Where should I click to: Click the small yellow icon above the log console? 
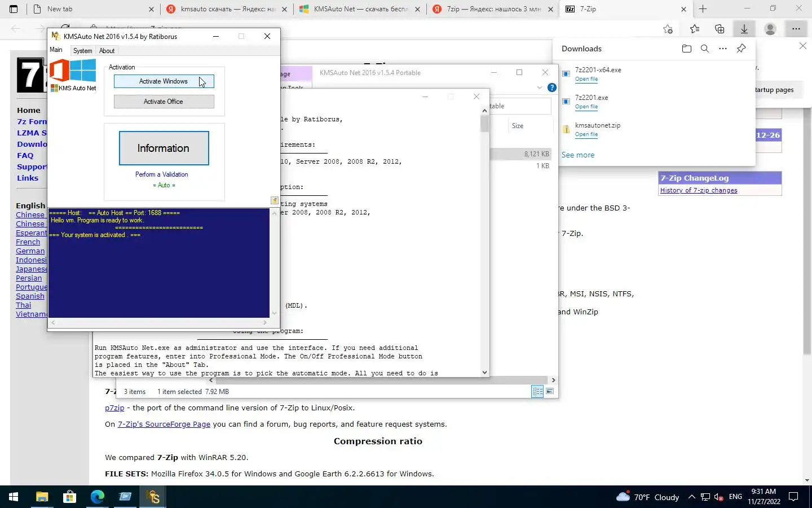tap(274, 200)
